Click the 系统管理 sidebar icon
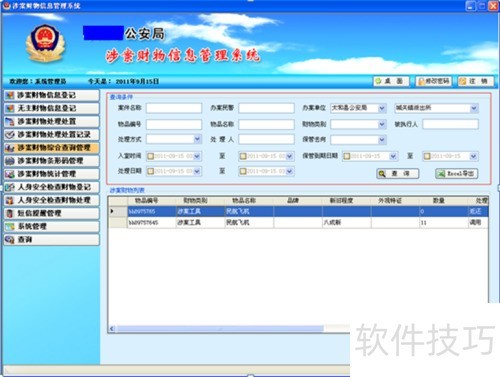The image size is (500, 377). click(10, 227)
